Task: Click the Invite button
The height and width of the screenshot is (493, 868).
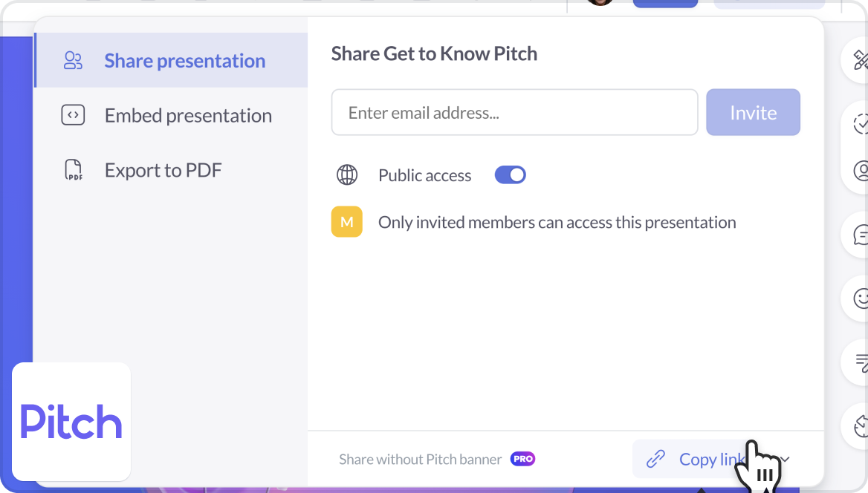Action: click(x=753, y=112)
